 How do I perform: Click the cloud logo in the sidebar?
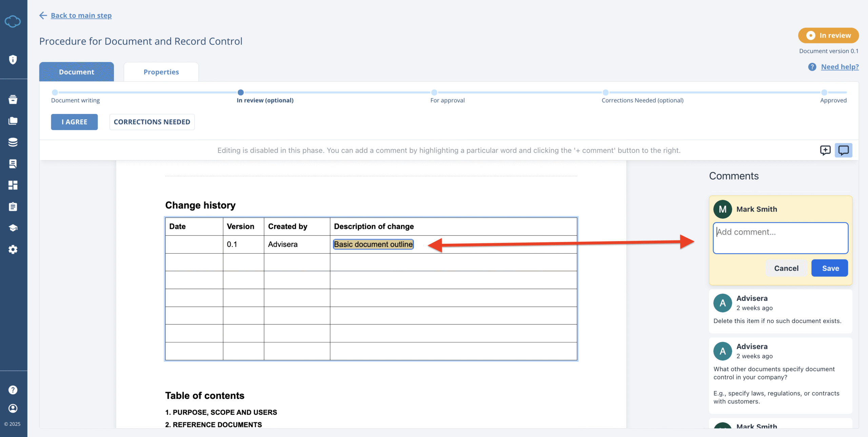tap(13, 21)
